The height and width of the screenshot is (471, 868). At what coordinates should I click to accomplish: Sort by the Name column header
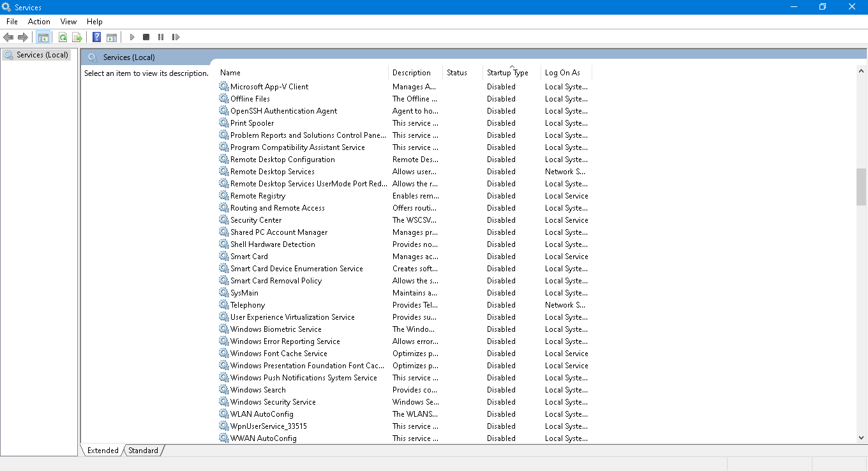click(x=302, y=73)
